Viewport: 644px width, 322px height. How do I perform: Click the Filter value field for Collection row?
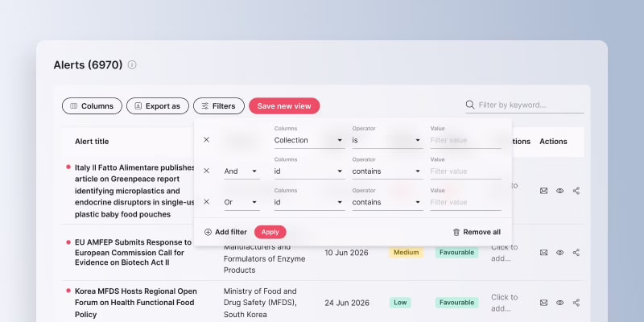pyautogui.click(x=465, y=140)
